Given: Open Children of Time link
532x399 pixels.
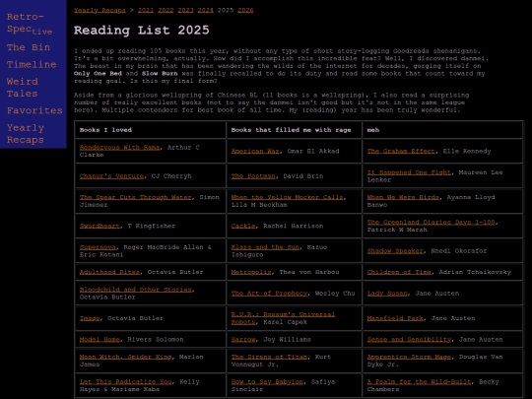Looking at the screenshot, I should click(399, 272).
